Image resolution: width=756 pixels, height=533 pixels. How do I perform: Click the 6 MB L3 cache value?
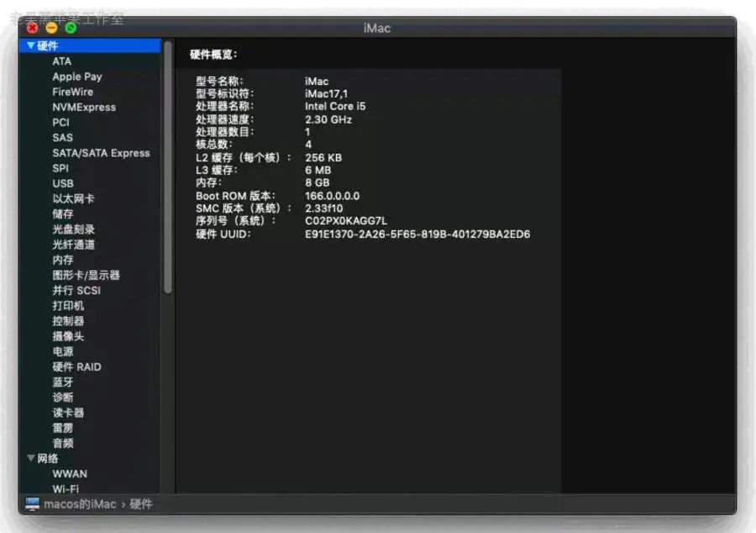318,170
